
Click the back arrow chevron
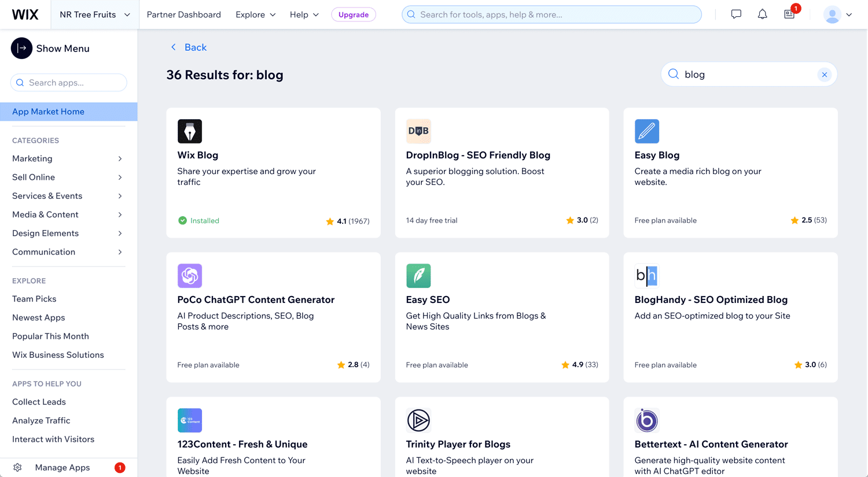pos(173,47)
